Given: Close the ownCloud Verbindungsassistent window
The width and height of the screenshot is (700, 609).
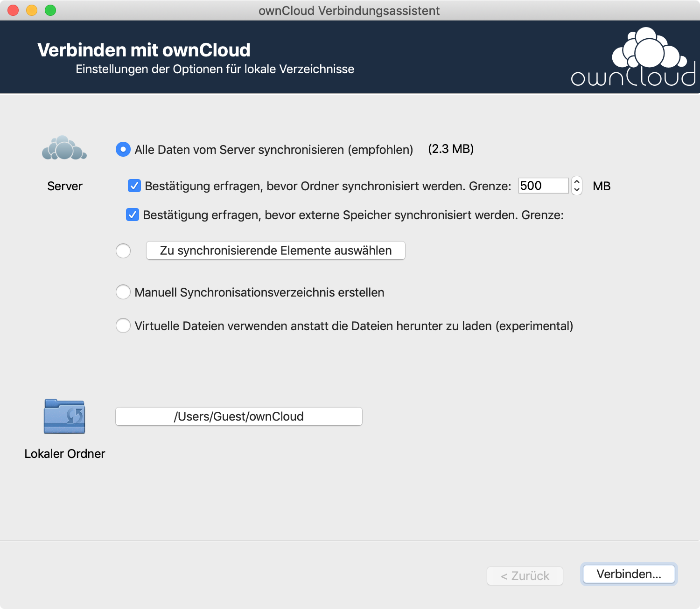Looking at the screenshot, I should pyautogui.click(x=13, y=10).
